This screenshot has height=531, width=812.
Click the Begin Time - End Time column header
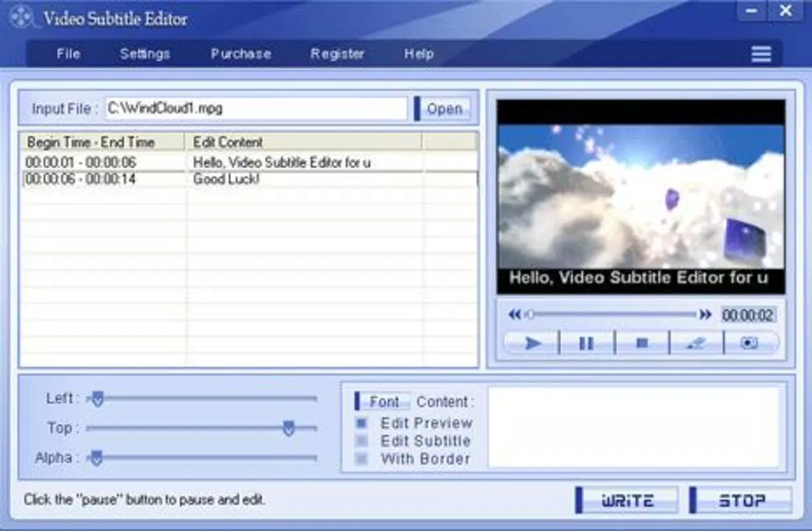[103, 142]
